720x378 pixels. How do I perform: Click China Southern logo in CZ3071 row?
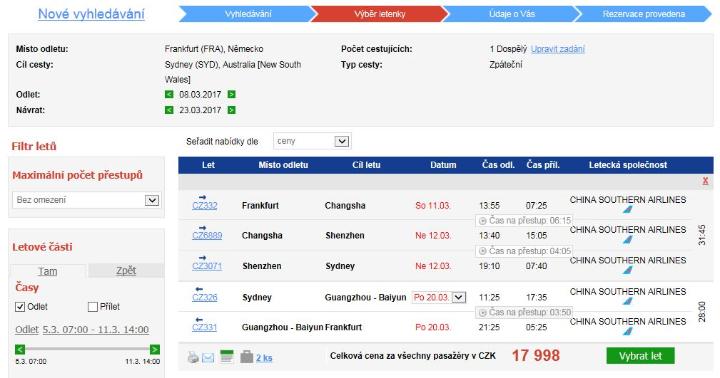[x=628, y=270]
